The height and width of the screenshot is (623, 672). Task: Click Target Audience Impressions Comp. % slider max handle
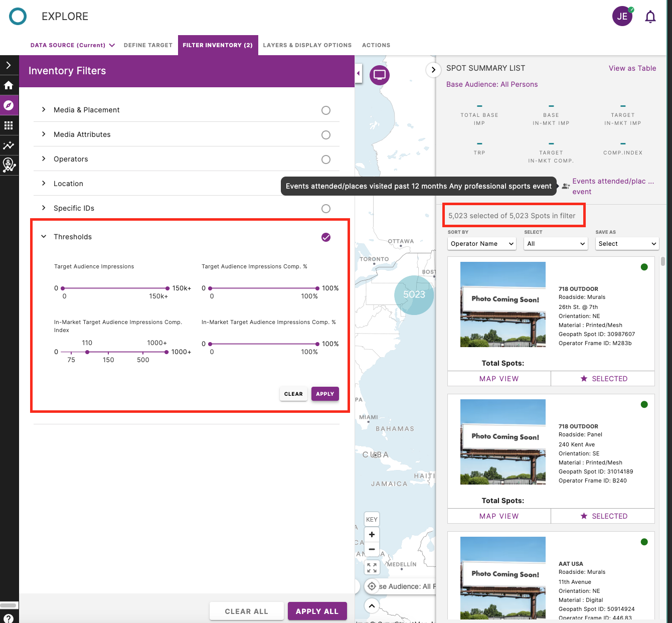point(317,288)
